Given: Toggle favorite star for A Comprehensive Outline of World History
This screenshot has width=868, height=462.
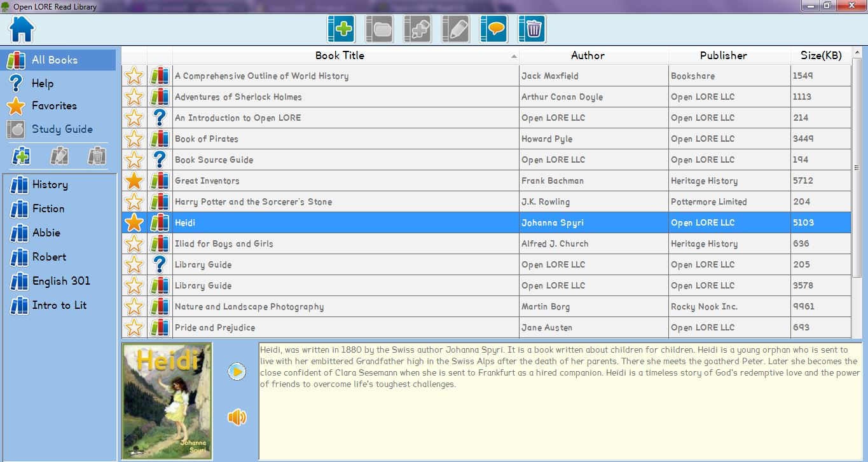Looking at the screenshot, I should (134, 76).
